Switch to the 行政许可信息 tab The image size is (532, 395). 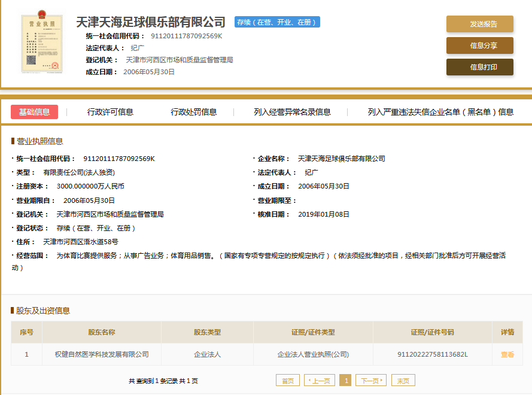110,112
